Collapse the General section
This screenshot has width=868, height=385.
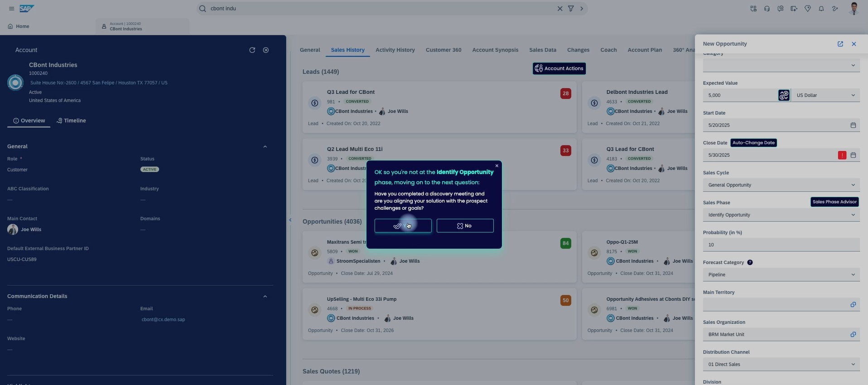pyautogui.click(x=265, y=147)
